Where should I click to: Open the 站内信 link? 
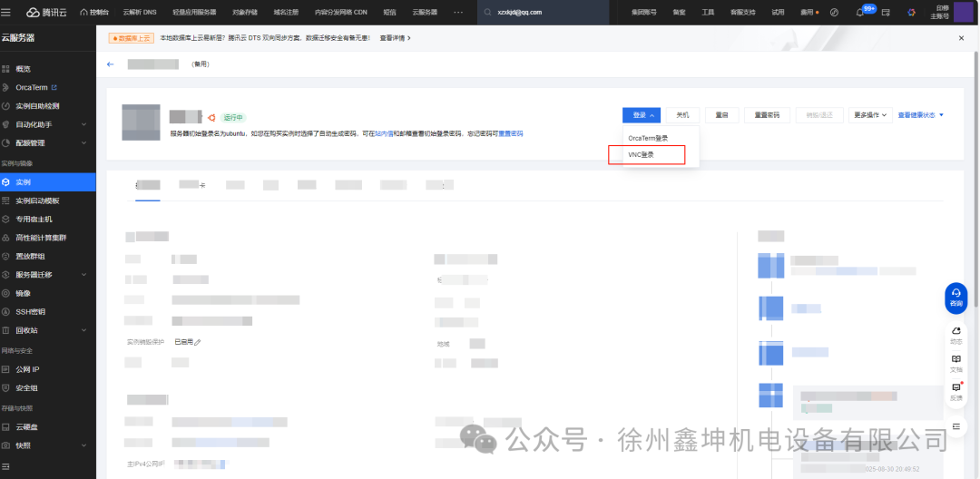[384, 133]
